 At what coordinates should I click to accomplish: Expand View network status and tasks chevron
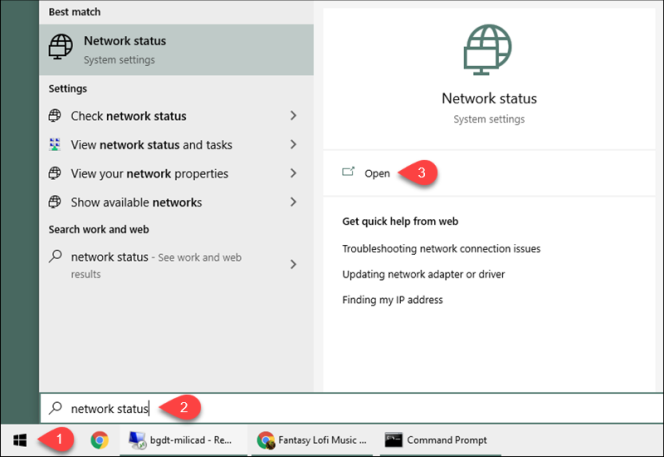[293, 145]
